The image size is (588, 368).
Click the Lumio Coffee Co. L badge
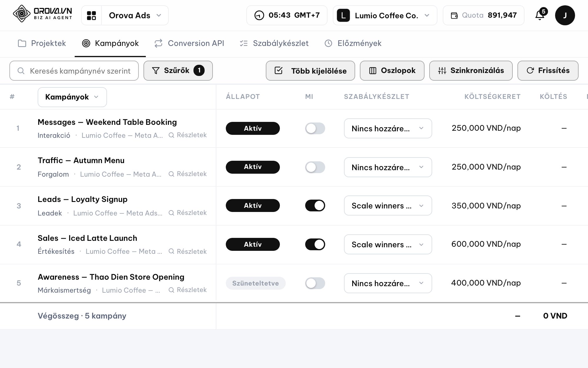(343, 15)
